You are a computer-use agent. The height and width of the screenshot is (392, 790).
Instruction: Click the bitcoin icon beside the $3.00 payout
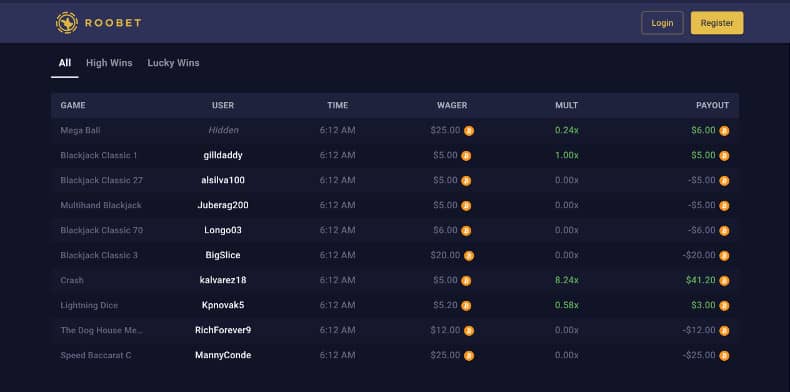[x=724, y=306]
